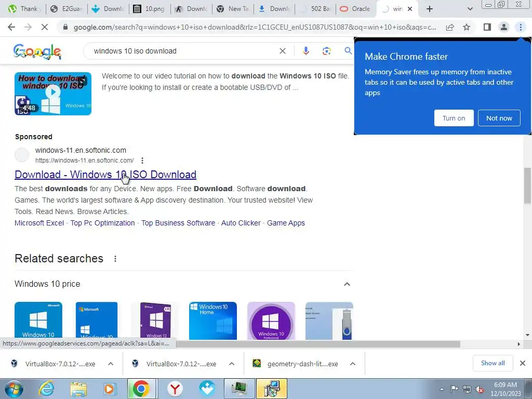Click the magnifier search button
The width and height of the screenshot is (532, 399).
(x=348, y=51)
